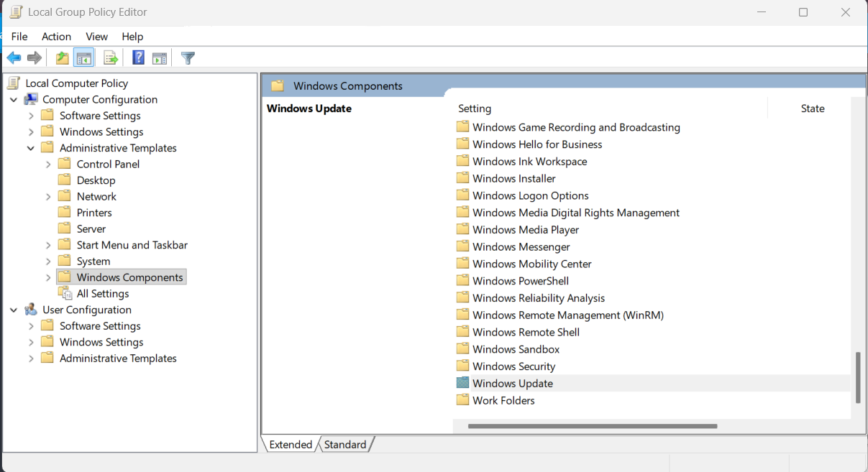Expand the Control Panel tree node

coord(48,164)
